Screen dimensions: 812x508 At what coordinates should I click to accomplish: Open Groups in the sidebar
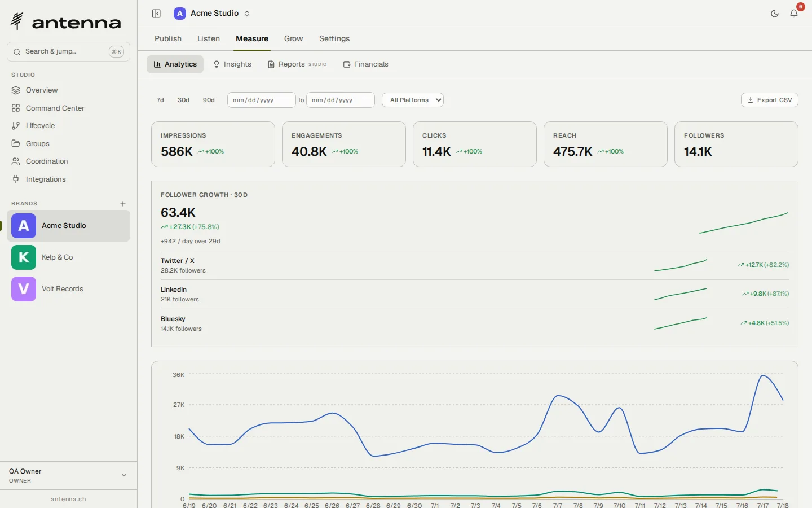click(x=68, y=143)
